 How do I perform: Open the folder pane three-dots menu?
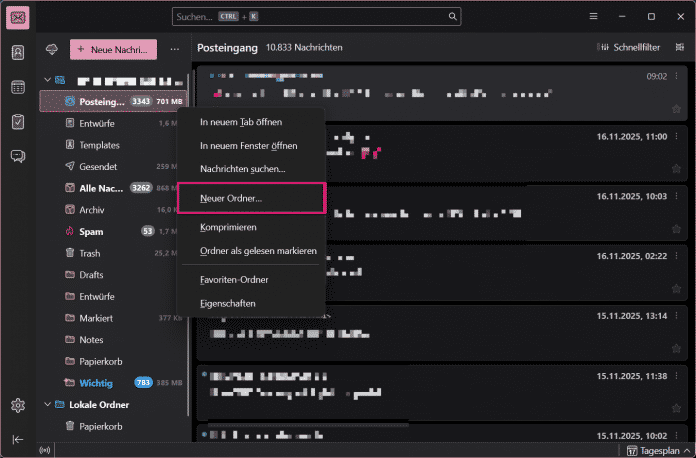174,48
